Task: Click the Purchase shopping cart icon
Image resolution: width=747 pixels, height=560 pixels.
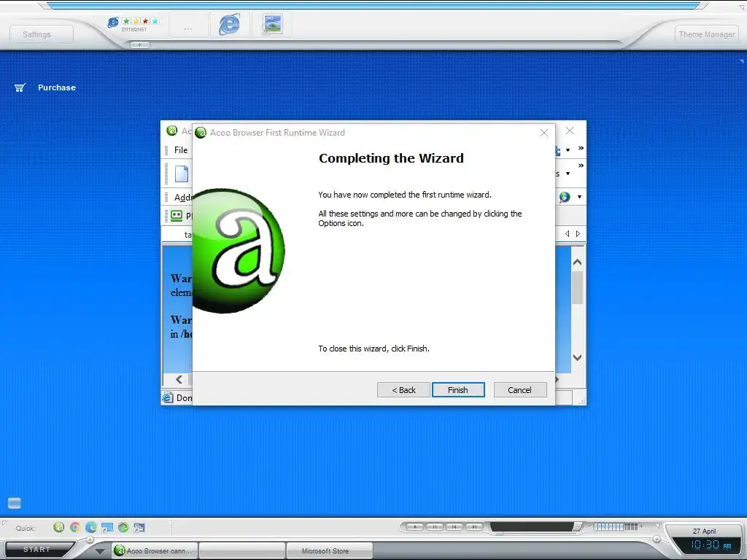Action: (20, 87)
